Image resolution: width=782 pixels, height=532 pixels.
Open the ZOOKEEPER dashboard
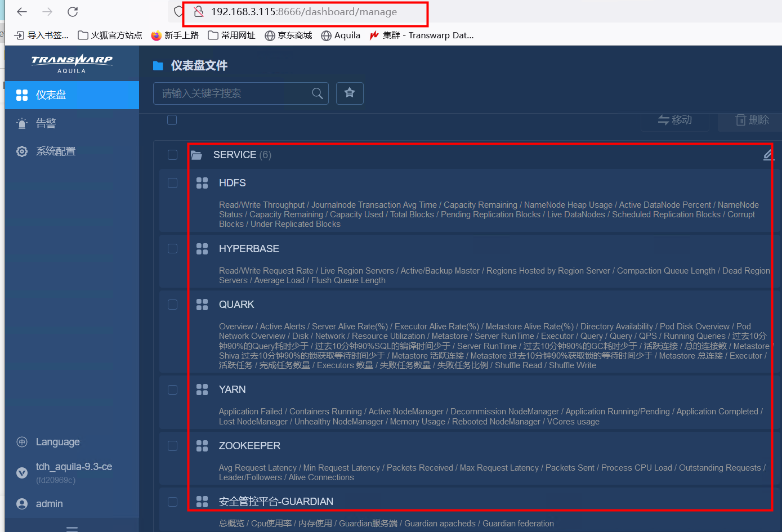249,446
